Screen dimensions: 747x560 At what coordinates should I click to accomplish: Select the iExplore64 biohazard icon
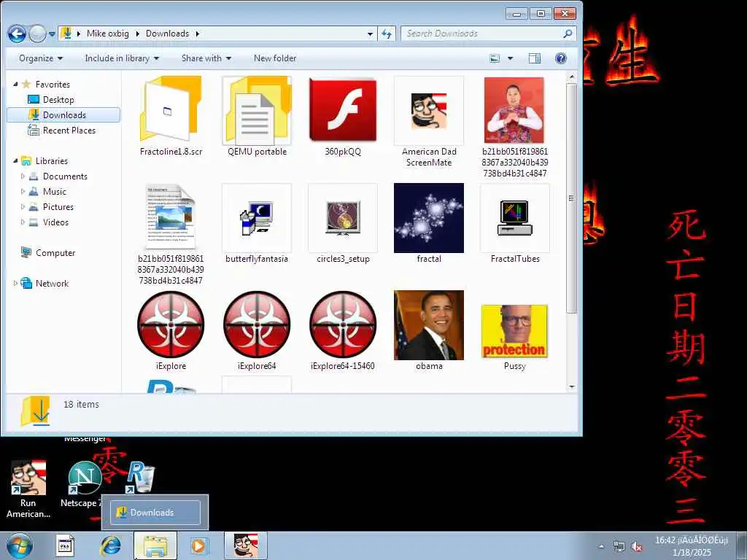(257, 324)
